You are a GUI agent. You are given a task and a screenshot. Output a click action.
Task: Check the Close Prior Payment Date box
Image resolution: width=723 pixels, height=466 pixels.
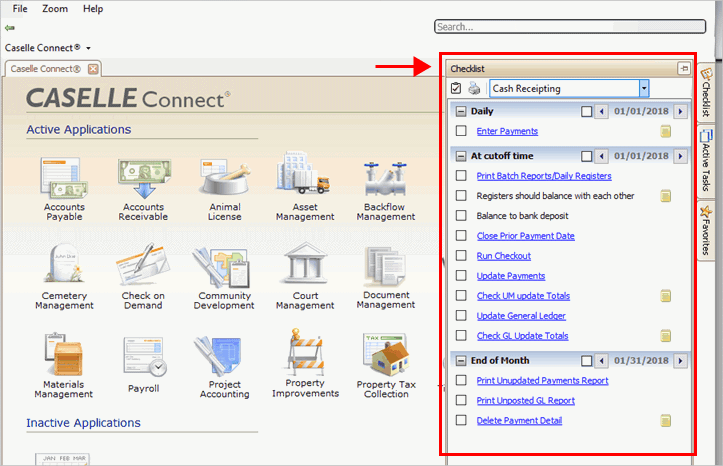tap(461, 236)
